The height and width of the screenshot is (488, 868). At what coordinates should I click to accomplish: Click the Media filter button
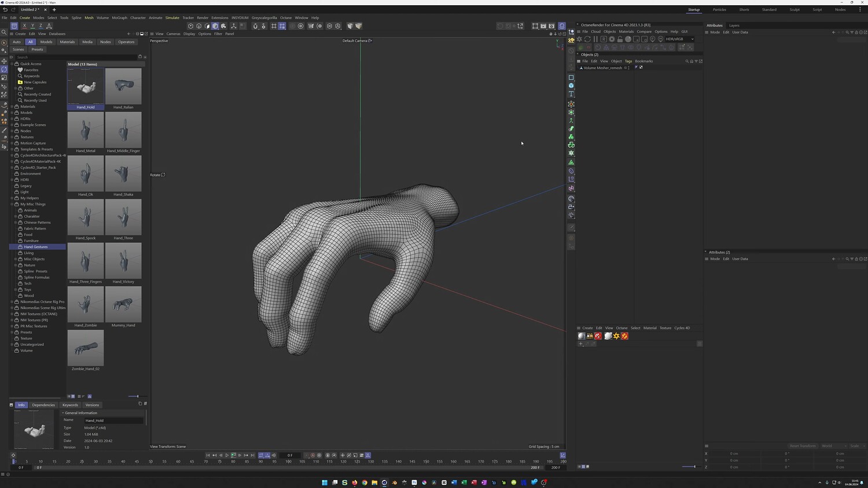pos(87,42)
